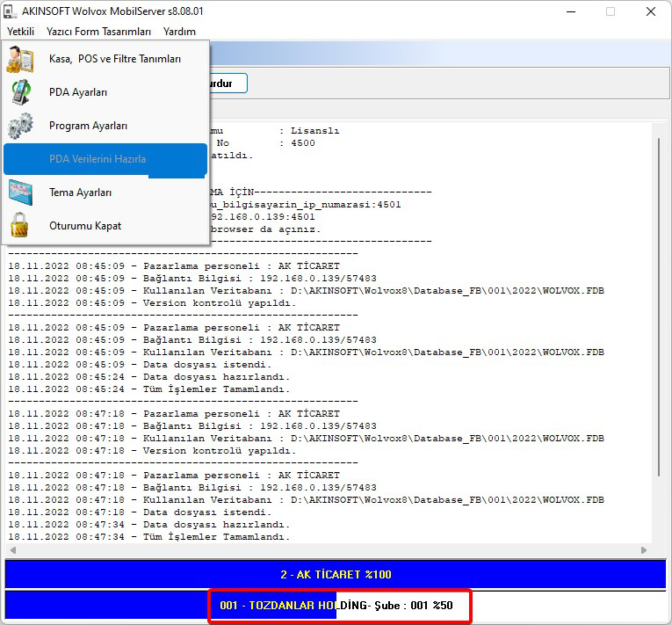Viewport: 672px width, 625px height.
Task: Click the text 'Lisanslı' in the log
Action: 315,130
